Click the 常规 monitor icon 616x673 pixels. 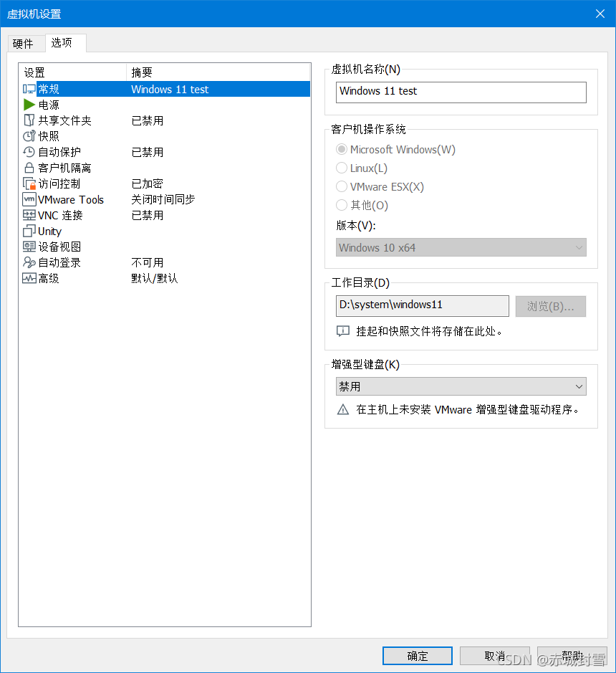(29, 89)
